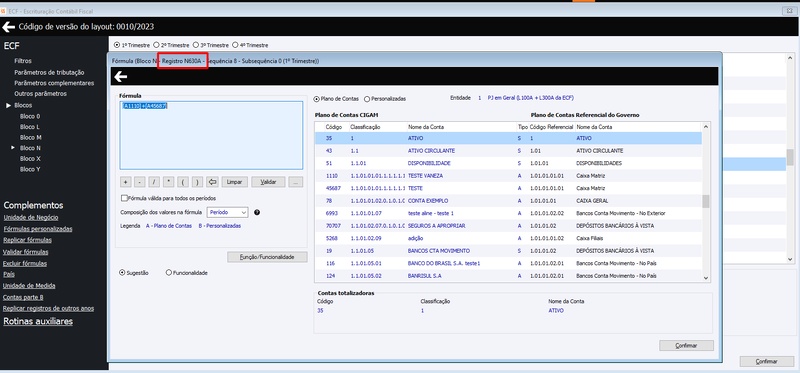Insert opening parenthesis into formula

(184, 182)
